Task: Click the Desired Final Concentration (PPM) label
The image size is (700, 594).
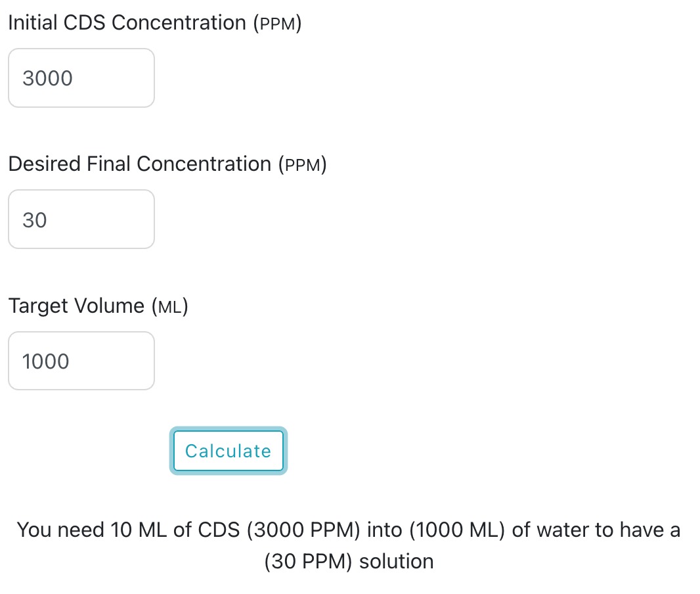Action: coord(168,164)
